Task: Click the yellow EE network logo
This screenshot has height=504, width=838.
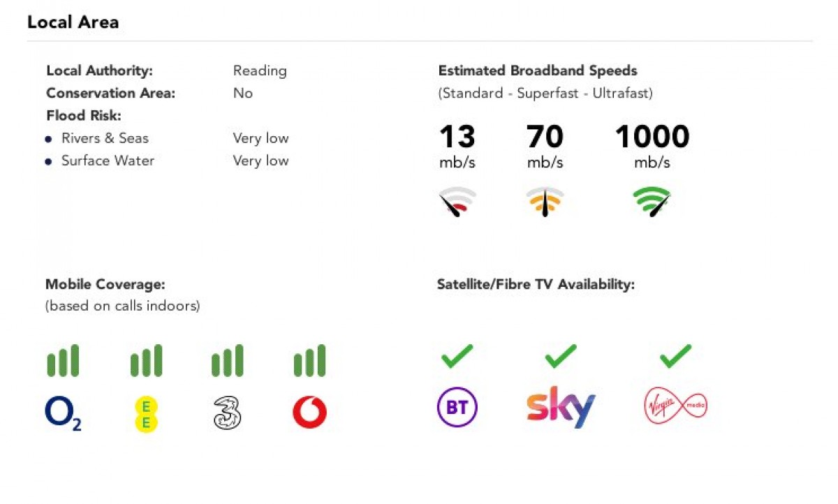Action: point(147,413)
